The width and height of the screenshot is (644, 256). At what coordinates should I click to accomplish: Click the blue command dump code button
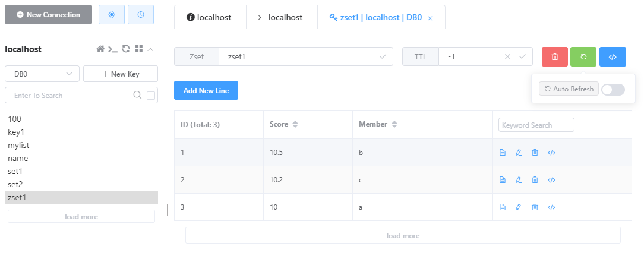tap(613, 56)
